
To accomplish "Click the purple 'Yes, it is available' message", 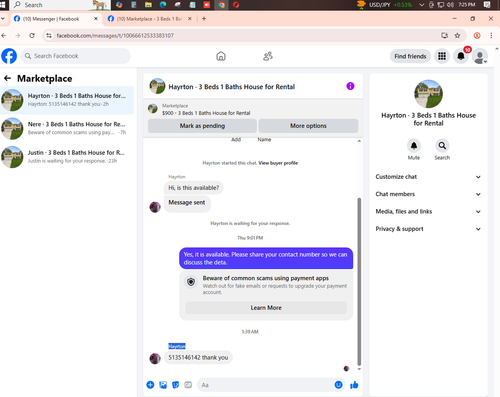I will click(266, 258).
